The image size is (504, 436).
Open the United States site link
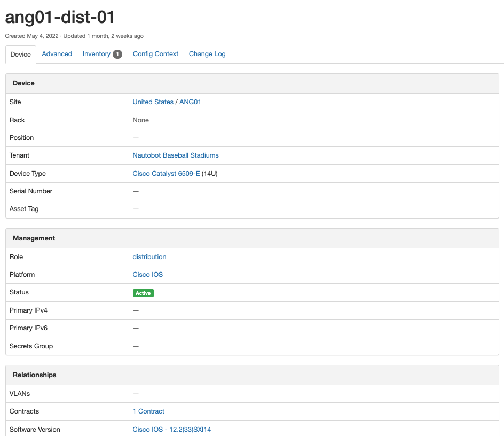coord(153,102)
